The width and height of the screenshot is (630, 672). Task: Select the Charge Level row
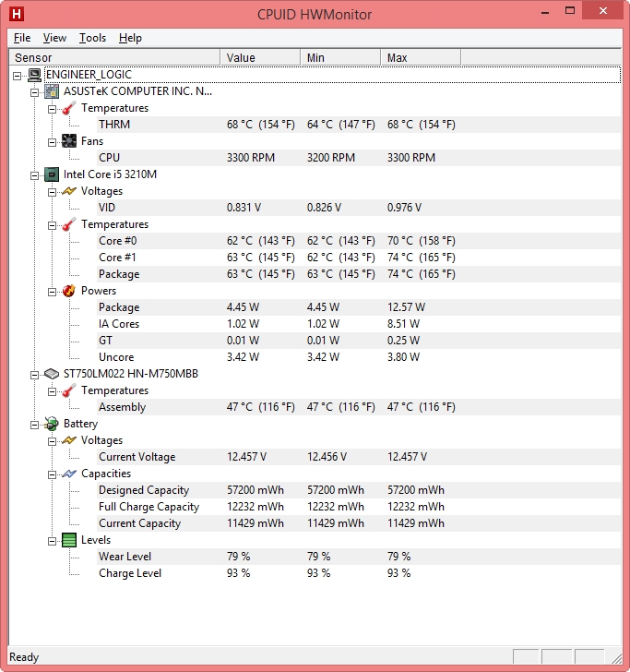click(129, 573)
